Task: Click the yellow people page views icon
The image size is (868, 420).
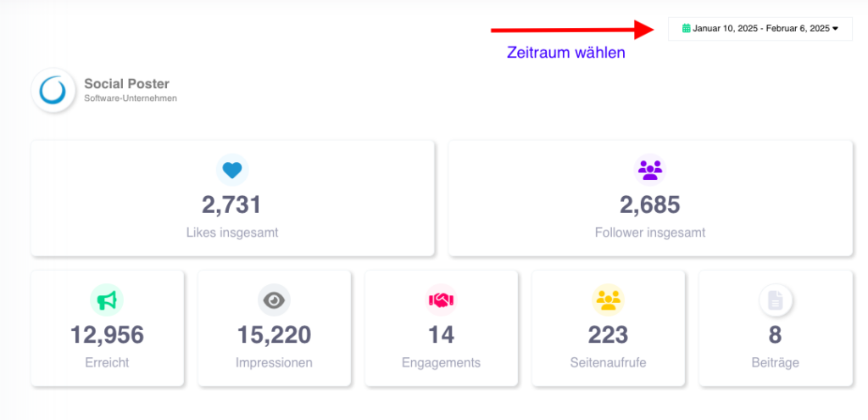Action: click(609, 300)
